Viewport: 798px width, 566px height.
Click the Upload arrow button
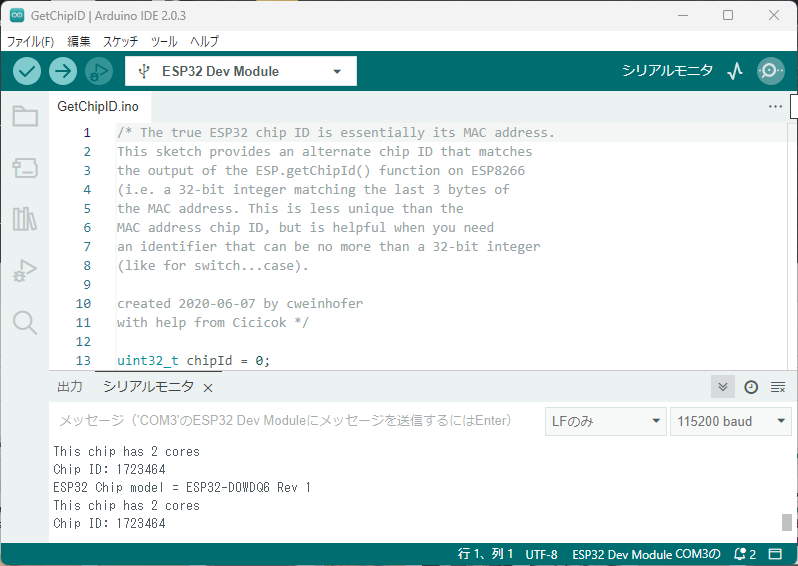63,71
